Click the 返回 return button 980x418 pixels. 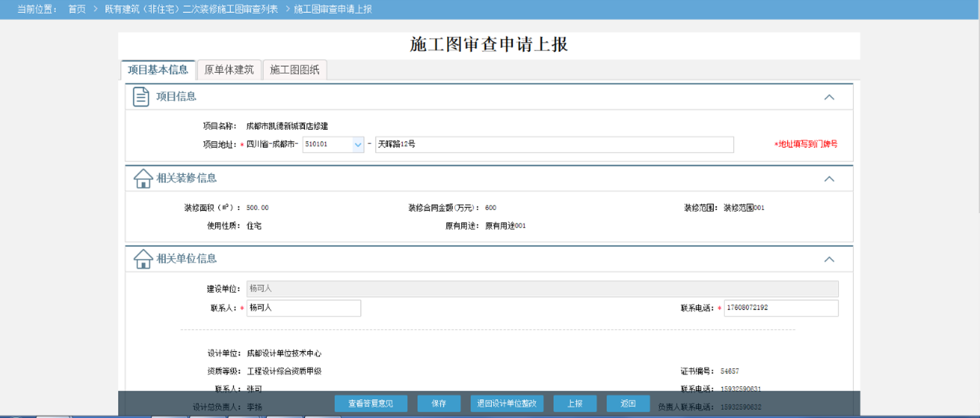[627, 403]
